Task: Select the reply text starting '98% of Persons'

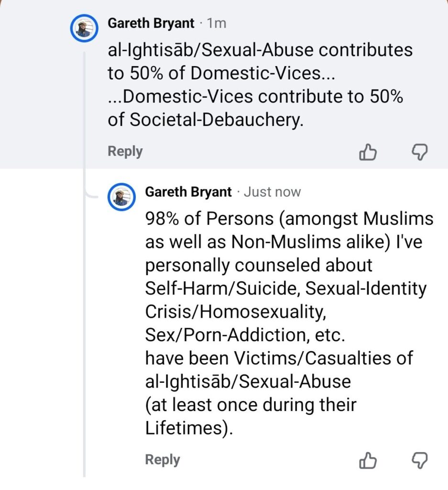Action: coord(289,219)
